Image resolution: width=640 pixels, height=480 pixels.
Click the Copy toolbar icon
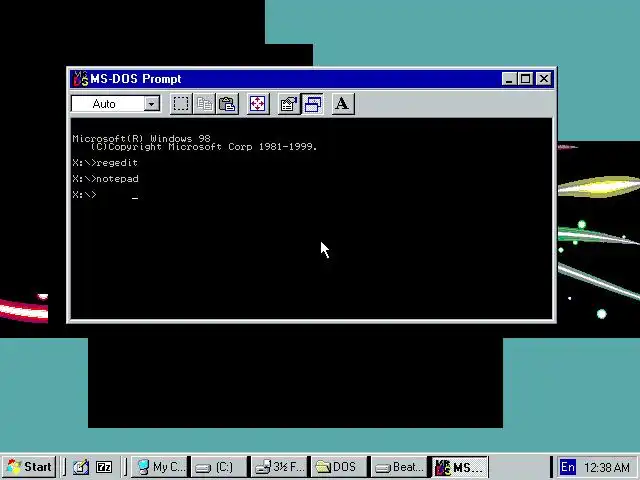204,104
